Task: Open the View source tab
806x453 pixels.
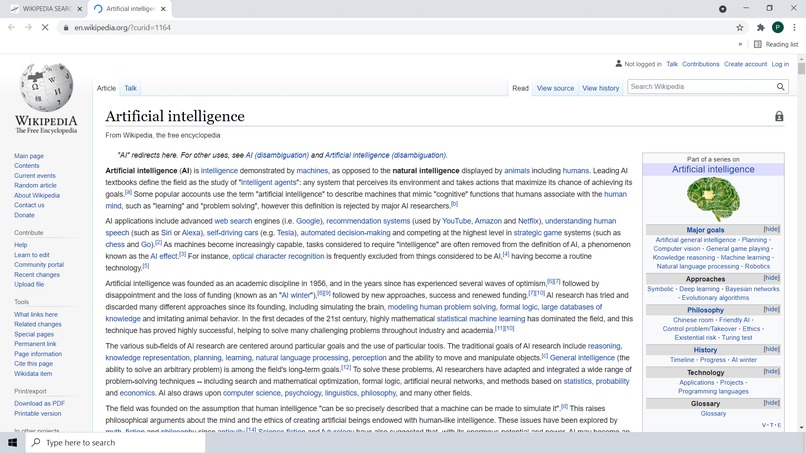Action: tap(555, 88)
